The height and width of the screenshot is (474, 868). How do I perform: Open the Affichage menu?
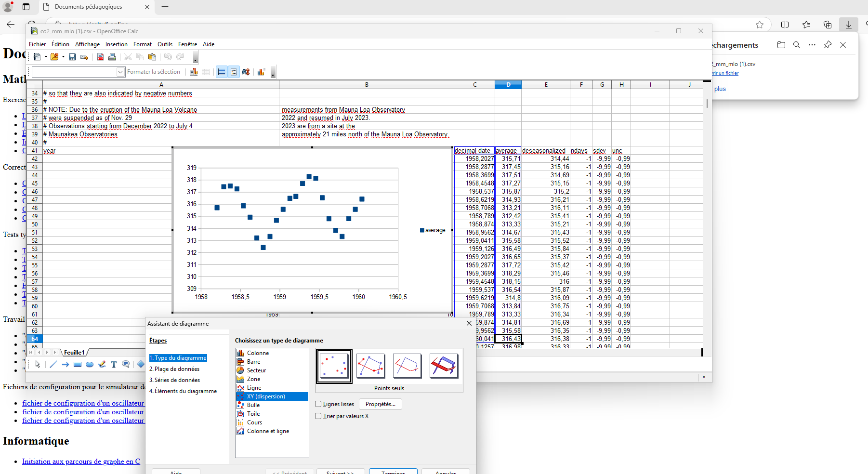[87, 44]
